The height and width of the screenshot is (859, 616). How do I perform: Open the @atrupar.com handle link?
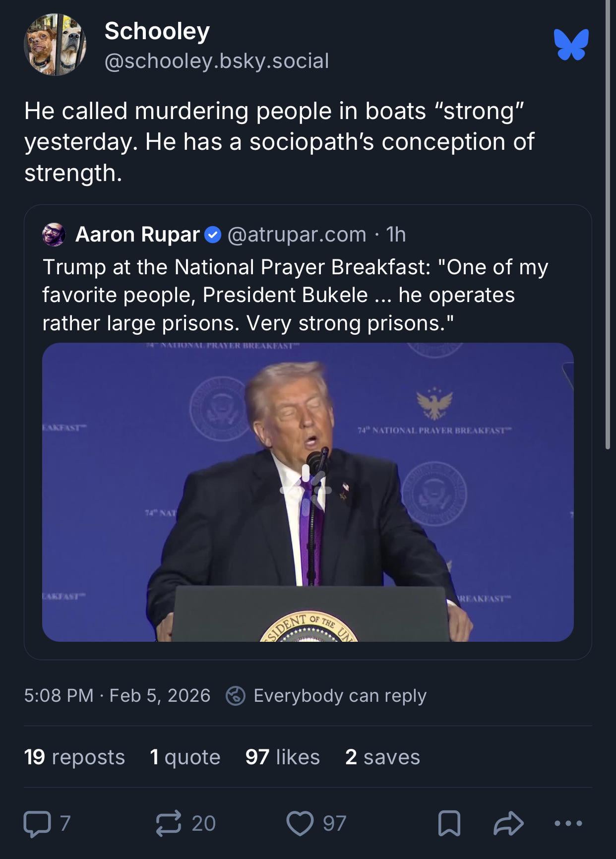pyautogui.click(x=297, y=235)
